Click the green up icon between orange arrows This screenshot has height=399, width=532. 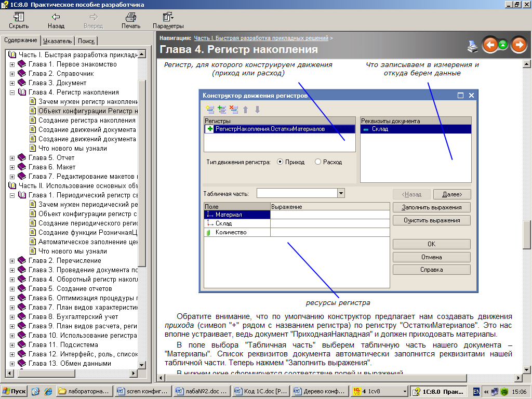point(503,45)
